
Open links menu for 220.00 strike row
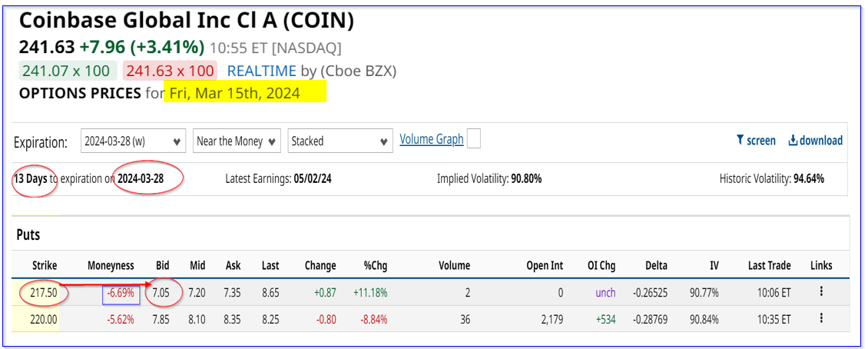pos(821,318)
